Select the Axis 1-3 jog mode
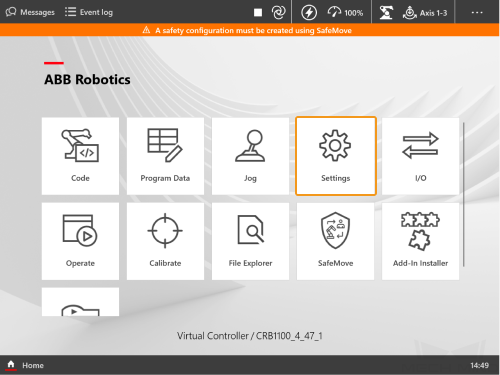Image resolution: width=500 pixels, height=375 pixels. 425,13
